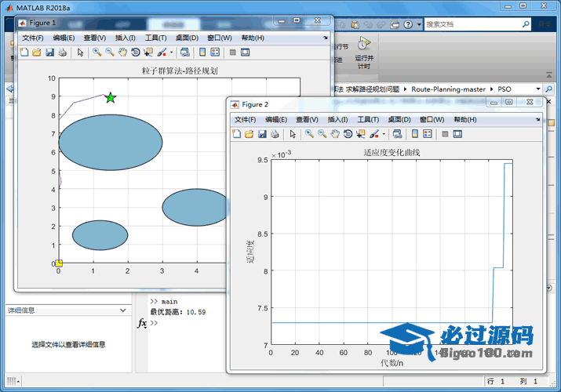Toggle Insert Legend in Figure 1 toolbar
This screenshot has width=561, height=392.
(x=216, y=53)
